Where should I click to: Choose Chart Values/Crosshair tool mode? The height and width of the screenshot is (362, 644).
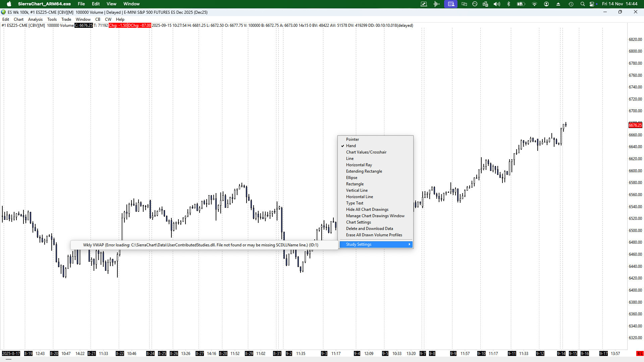(x=366, y=152)
